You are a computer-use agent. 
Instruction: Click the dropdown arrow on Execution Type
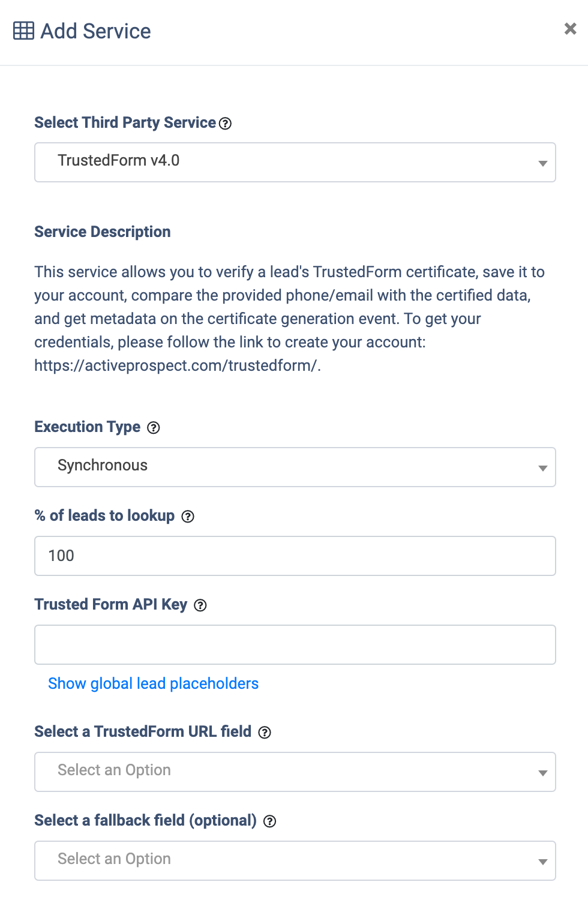[542, 468]
